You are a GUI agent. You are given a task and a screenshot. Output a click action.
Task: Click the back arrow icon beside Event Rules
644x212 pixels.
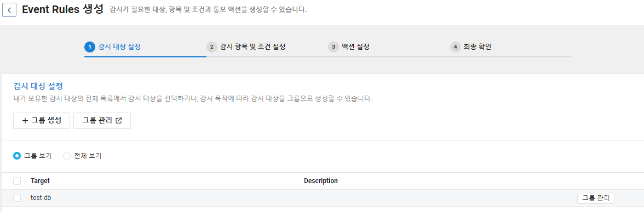point(9,10)
